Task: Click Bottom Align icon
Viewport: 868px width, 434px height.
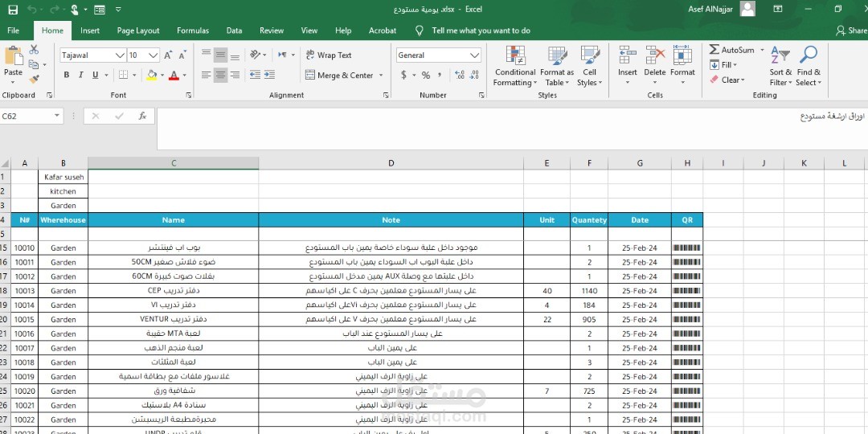Action: point(235,55)
